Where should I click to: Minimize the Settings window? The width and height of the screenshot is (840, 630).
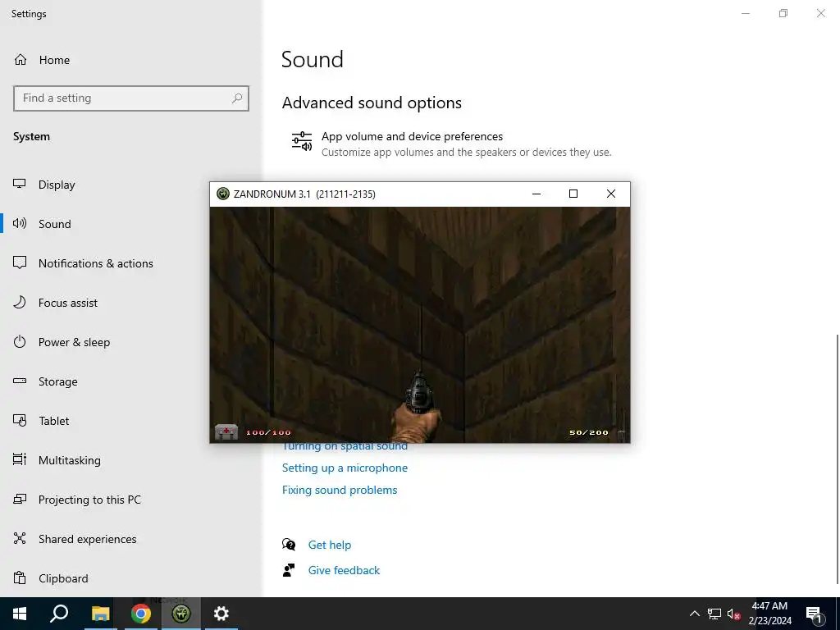tap(746, 13)
